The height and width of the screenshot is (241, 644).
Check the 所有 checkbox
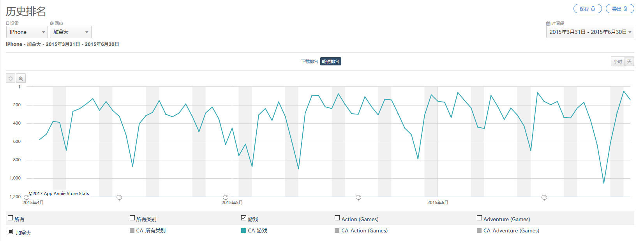click(x=11, y=218)
